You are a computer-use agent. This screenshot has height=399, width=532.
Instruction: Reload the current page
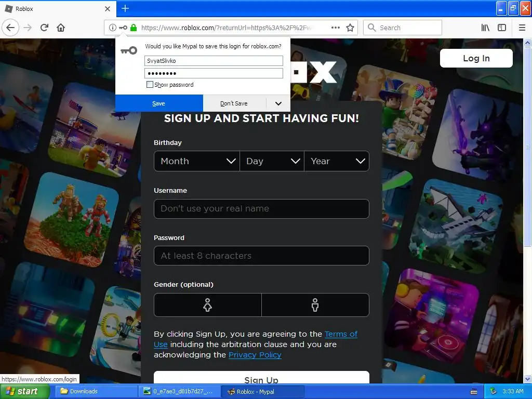44,28
